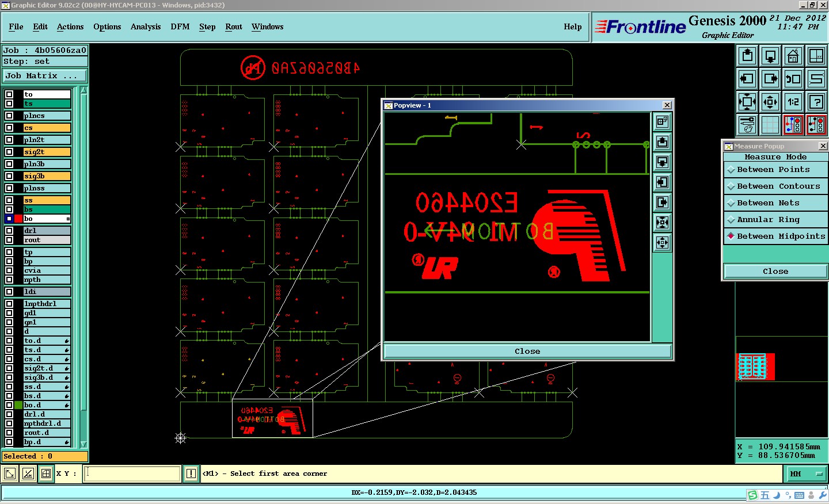Screen dimensions: 829x504
Task: Select Between Points measure mode
Action: (775, 170)
